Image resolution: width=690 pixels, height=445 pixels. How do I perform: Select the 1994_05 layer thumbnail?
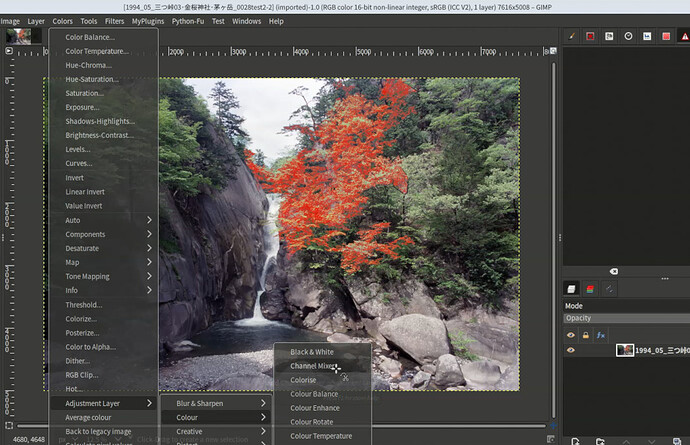pyautogui.click(x=625, y=350)
